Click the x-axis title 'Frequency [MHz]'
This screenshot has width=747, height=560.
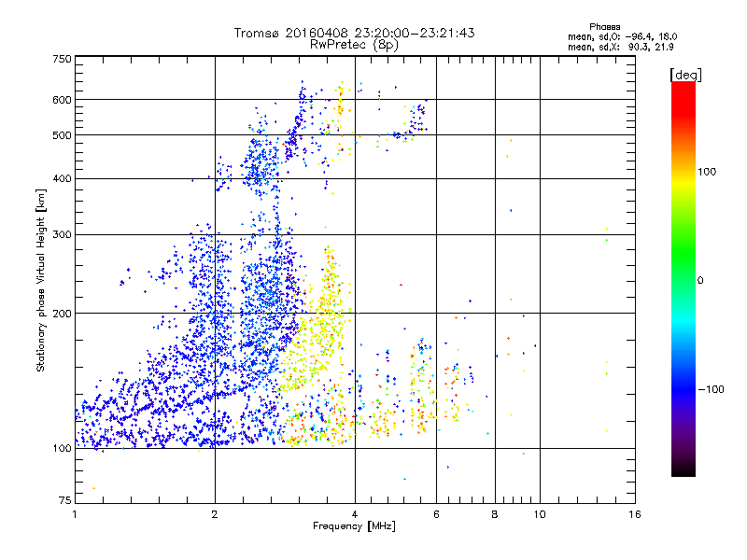click(x=354, y=526)
